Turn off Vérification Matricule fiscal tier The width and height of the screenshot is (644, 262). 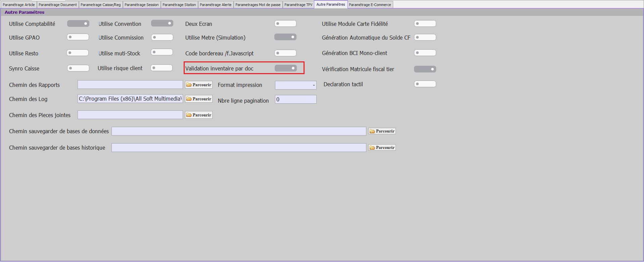pos(425,69)
